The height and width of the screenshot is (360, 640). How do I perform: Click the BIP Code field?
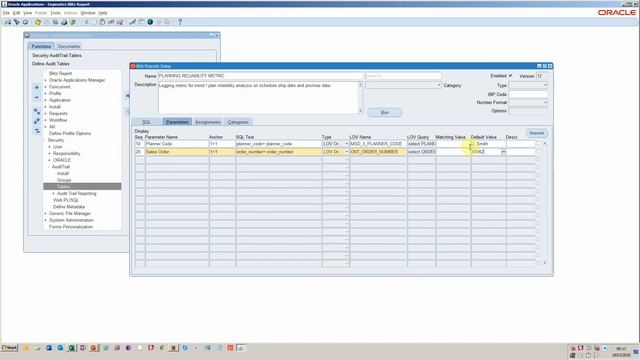528,94
